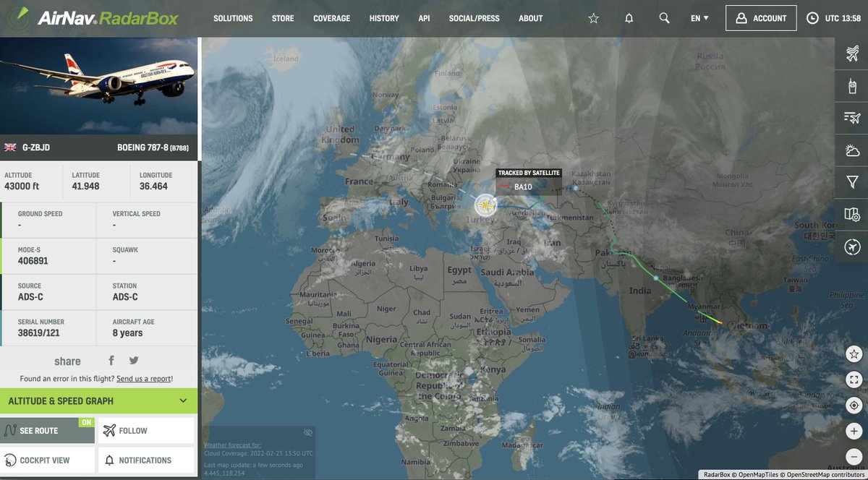Open the EN language dropdown
Image resolution: width=868 pixels, height=480 pixels.
point(699,18)
